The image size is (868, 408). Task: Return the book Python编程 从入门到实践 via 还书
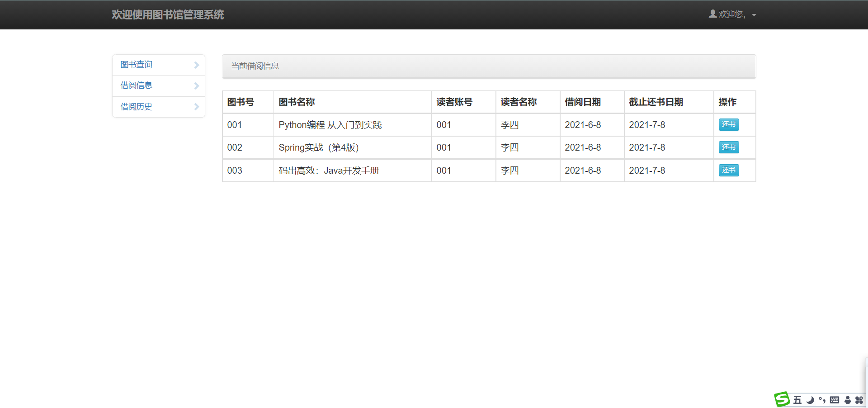[729, 124]
